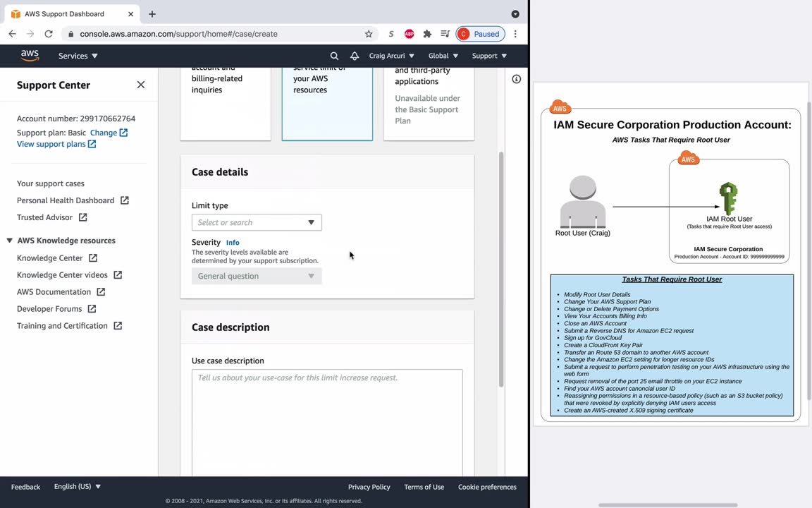This screenshot has width=812, height=508.
Task: Open the media control playlist icon
Action: [x=445, y=34]
